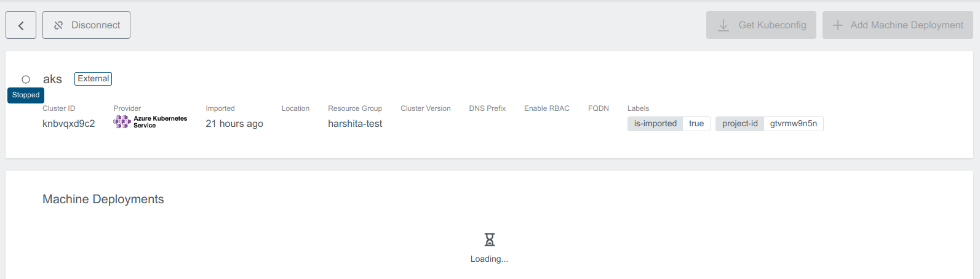Click the plus icon for Add Machine Deployment
This screenshot has height=279, width=980.
[x=837, y=25]
